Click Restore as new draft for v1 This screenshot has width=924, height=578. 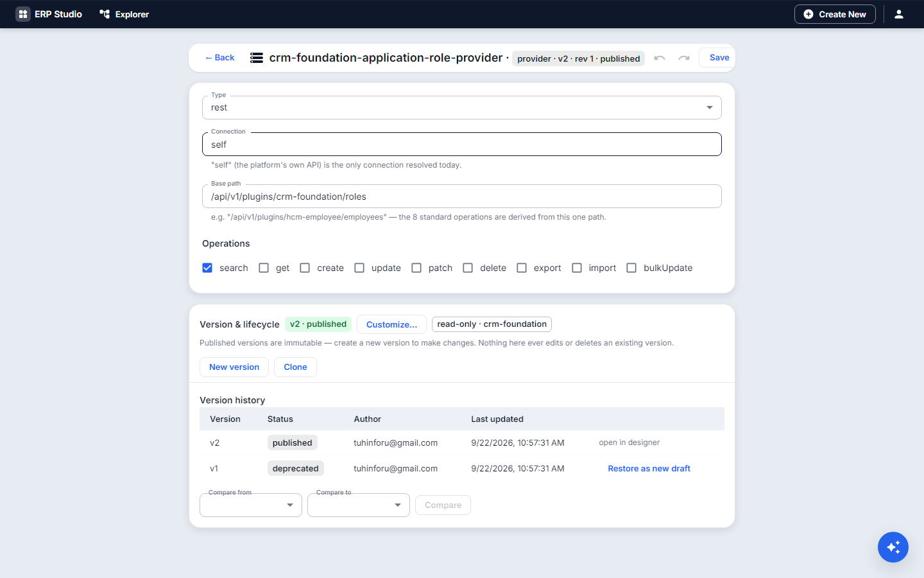tap(649, 469)
